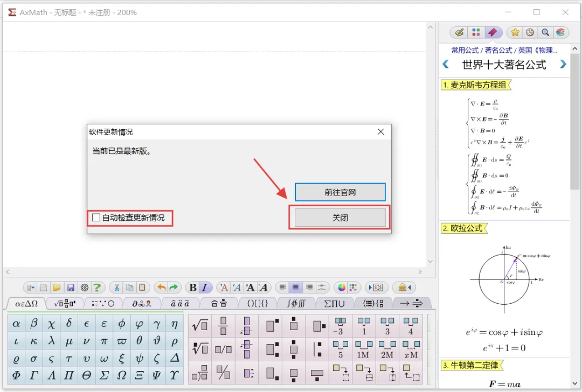Open the accents â ä ã tab
The width and height of the screenshot is (582, 392).
[x=180, y=304]
